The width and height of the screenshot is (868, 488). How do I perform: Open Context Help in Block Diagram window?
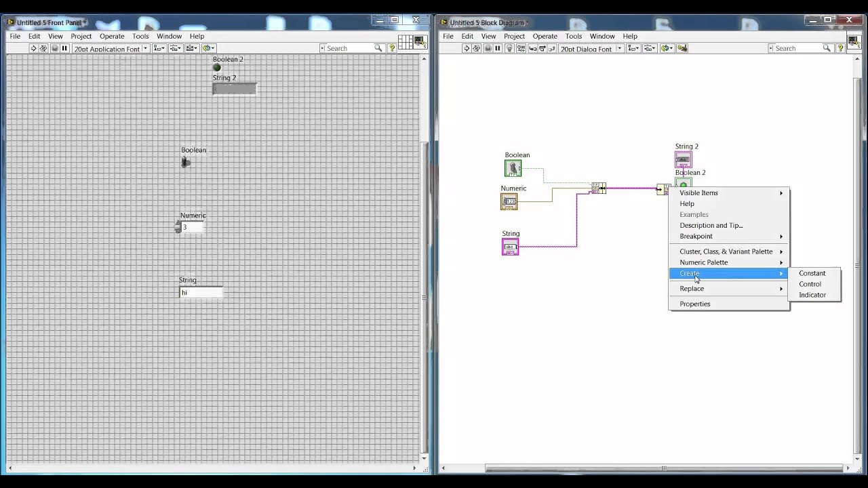(841, 48)
